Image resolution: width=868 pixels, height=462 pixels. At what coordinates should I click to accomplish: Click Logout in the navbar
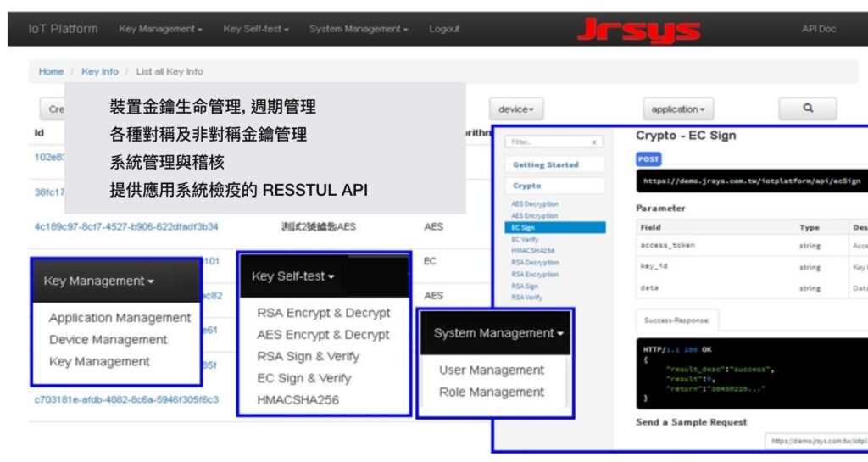coord(444,29)
